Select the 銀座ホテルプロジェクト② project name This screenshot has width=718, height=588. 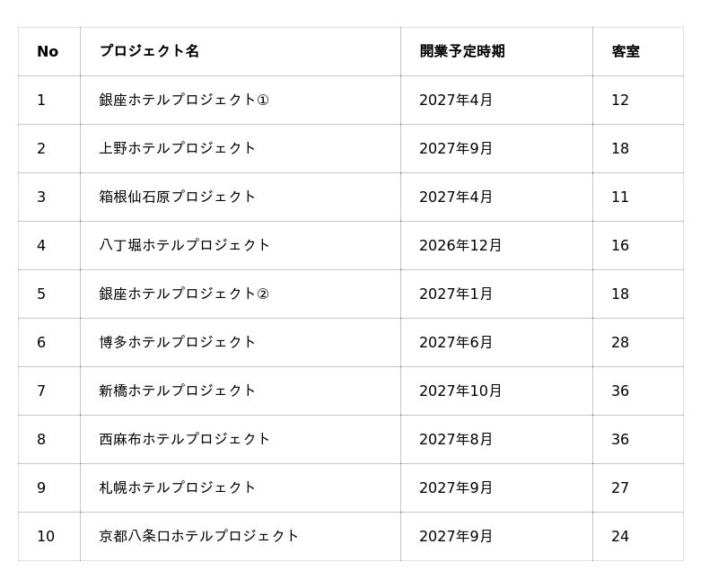pos(184,294)
